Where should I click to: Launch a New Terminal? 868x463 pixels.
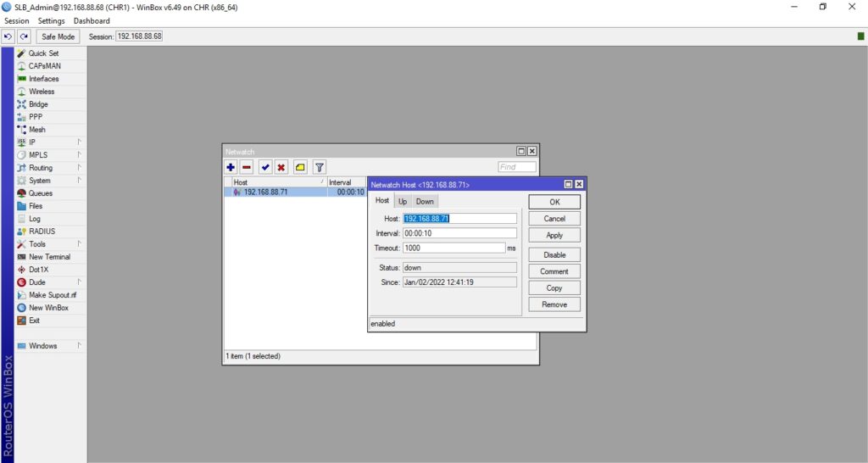pos(49,257)
